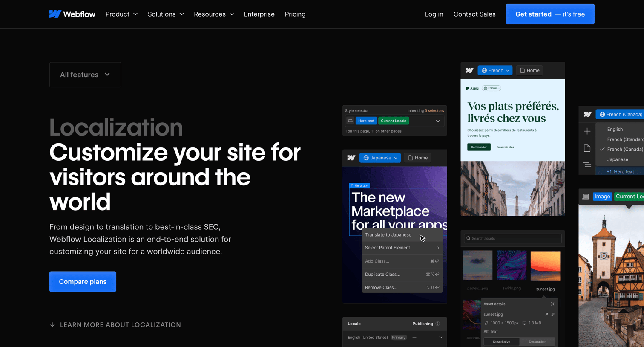Click copy link icon for sunset.jpg
644x347 pixels.
pyautogui.click(x=553, y=315)
